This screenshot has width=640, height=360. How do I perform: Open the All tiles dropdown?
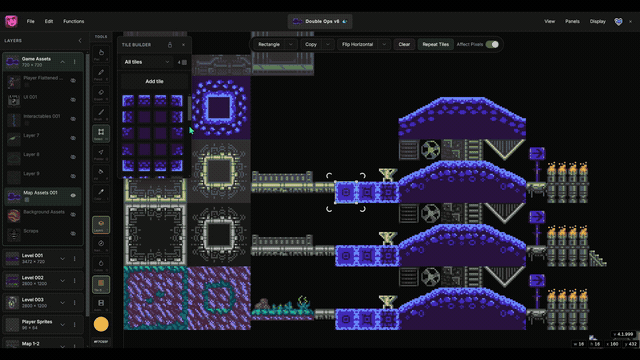(x=147, y=62)
